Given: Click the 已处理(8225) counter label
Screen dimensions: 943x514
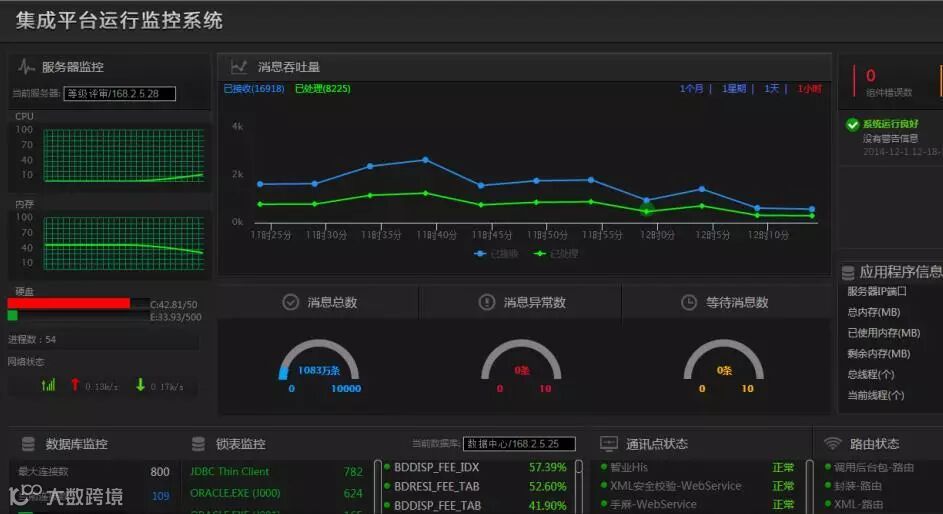Looking at the screenshot, I should pyautogui.click(x=323, y=89).
